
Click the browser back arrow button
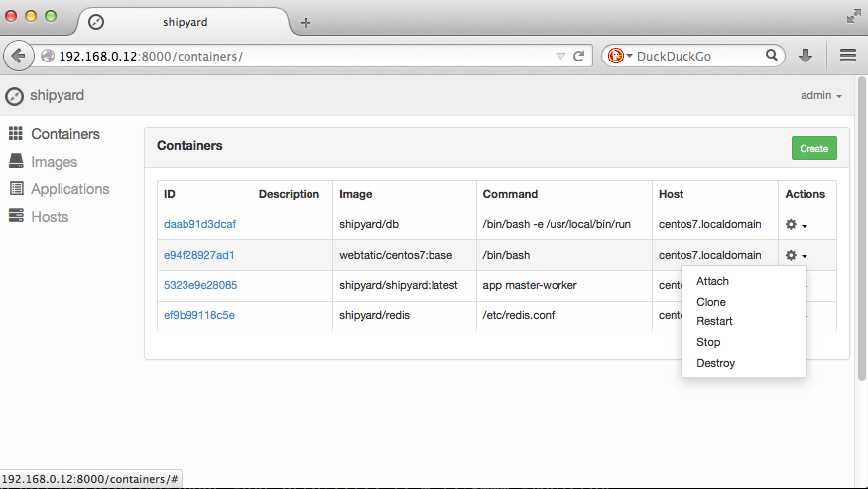pos(19,56)
